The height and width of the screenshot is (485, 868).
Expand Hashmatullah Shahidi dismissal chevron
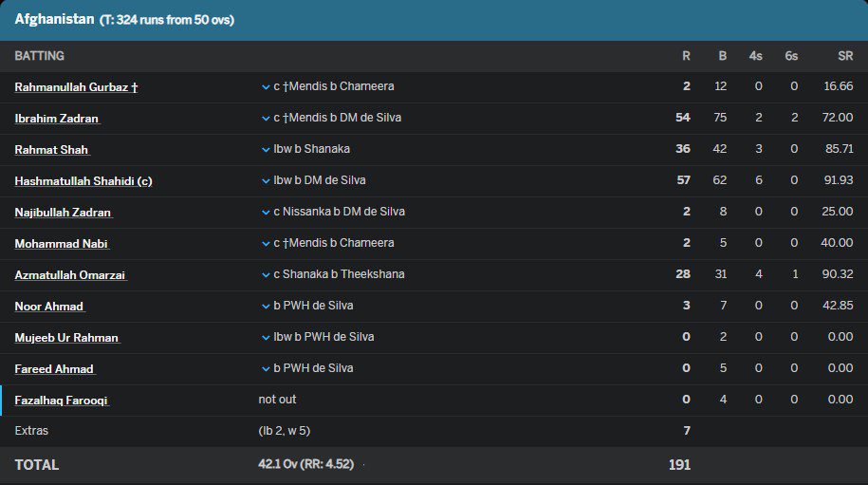coord(266,180)
